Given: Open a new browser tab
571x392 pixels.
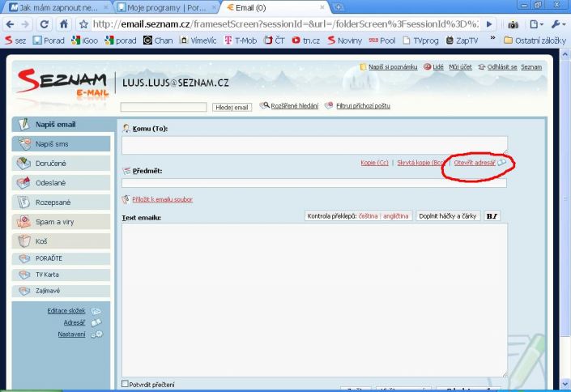Looking at the screenshot, I should (x=339, y=7).
